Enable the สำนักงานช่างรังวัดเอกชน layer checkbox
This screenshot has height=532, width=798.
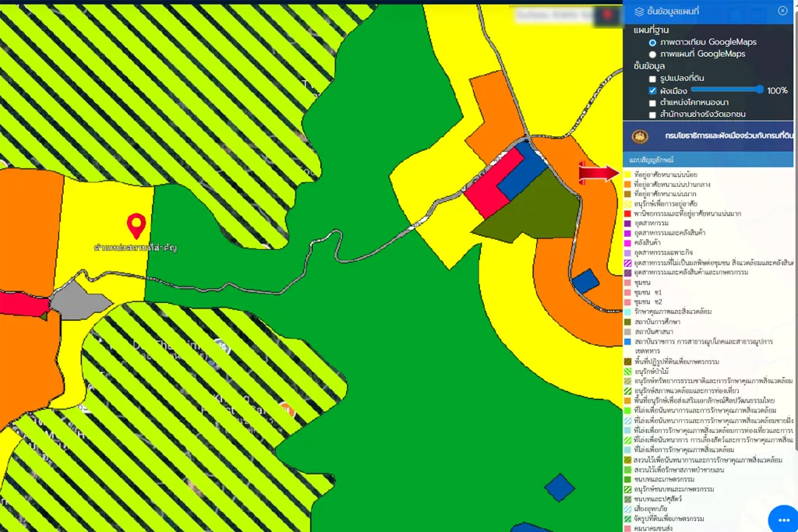[652, 115]
